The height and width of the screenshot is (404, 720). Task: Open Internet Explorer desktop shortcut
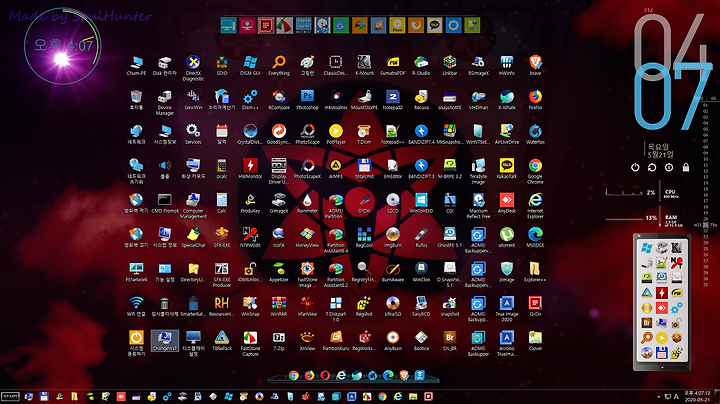point(535,206)
